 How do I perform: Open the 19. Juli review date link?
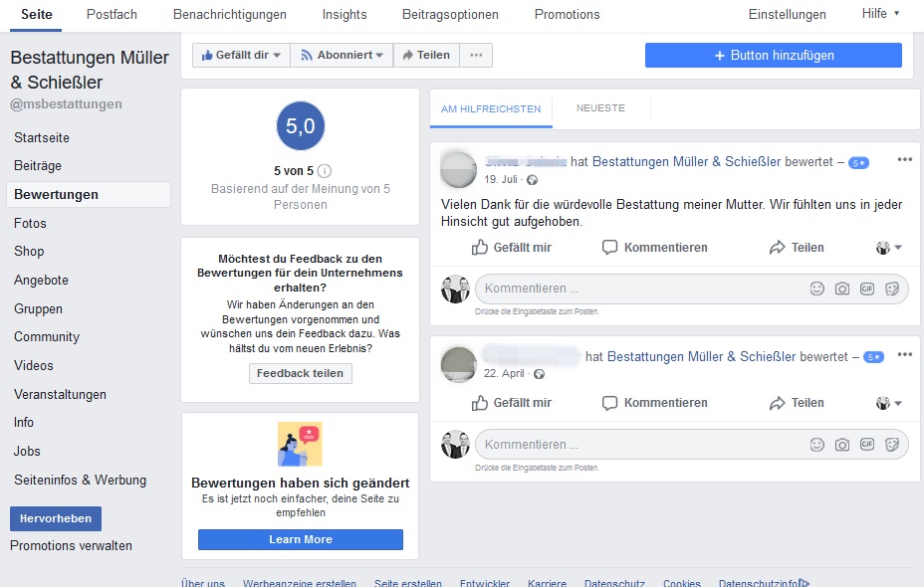click(501, 179)
